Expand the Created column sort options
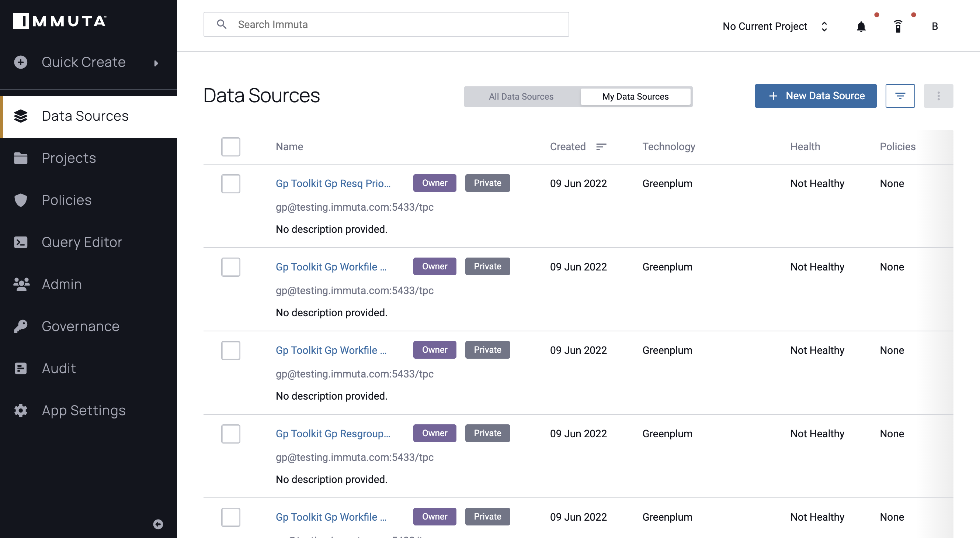The image size is (980, 538). click(599, 146)
